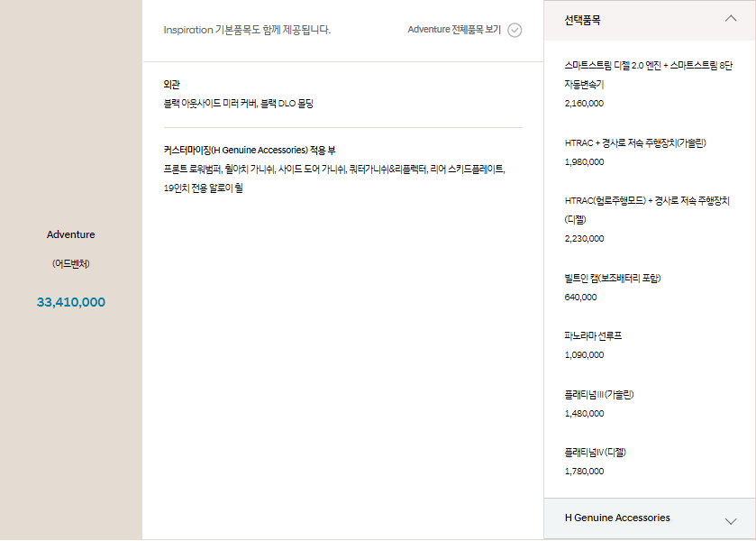Click the check icon beside Adventure 전체품목 보기
The width and height of the screenshot is (756, 541).
click(x=514, y=30)
